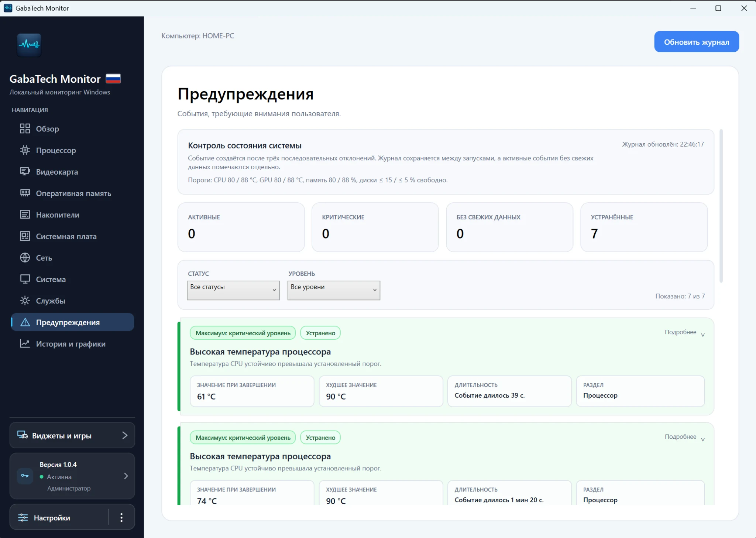Screen dimensions: 756x538
Task: Open the Обзор section
Action: 72,128
